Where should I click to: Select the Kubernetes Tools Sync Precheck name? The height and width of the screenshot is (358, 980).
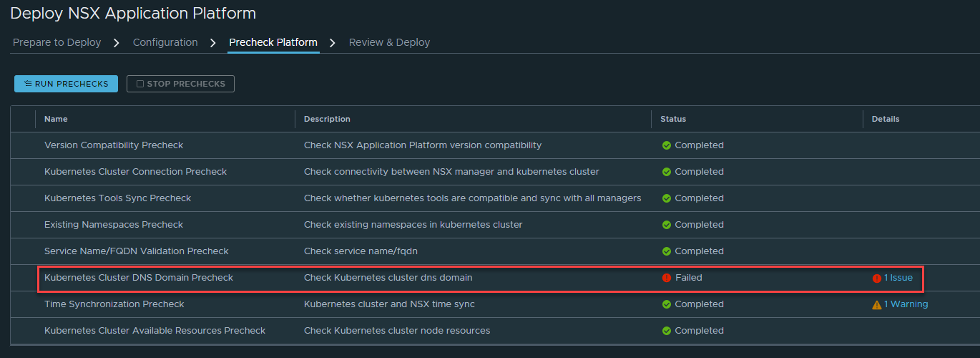(118, 198)
